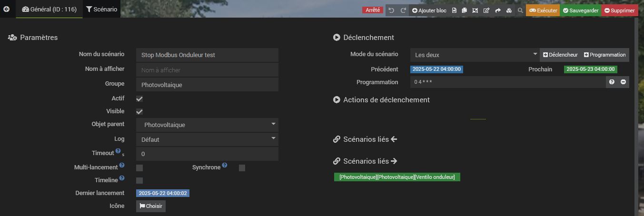The height and width of the screenshot is (216, 644).
Task: Select the Général tab
Action: point(50,9)
